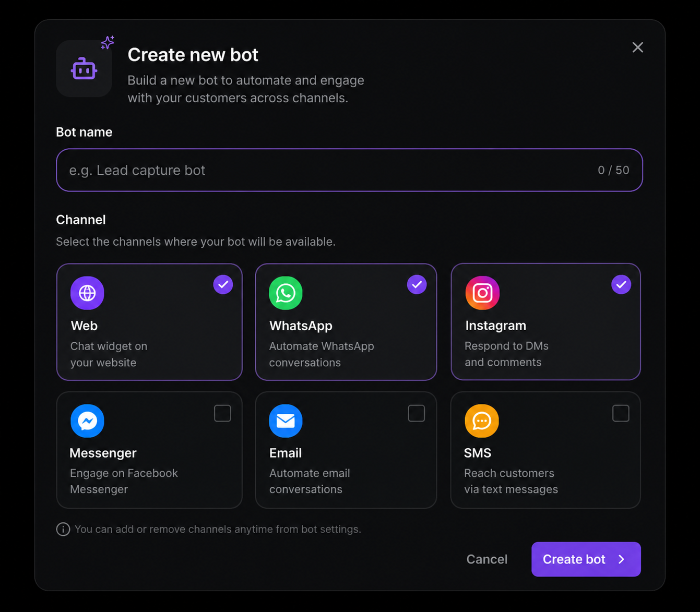Enable the Messenger channel checkbox
The width and height of the screenshot is (700, 612).
[x=222, y=413]
